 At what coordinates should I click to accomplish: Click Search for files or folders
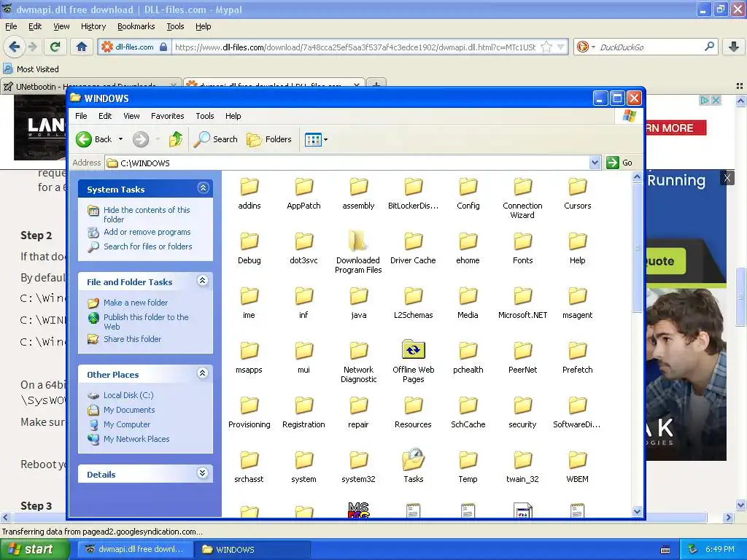(147, 246)
